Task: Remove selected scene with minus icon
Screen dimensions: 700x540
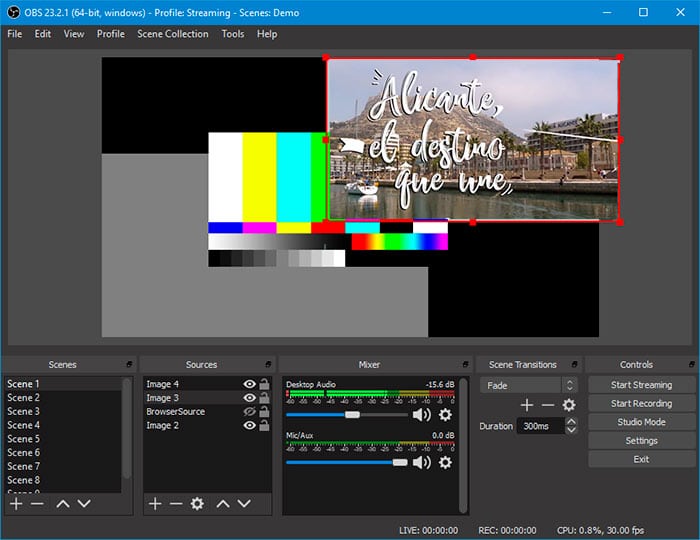Action: tap(38, 504)
